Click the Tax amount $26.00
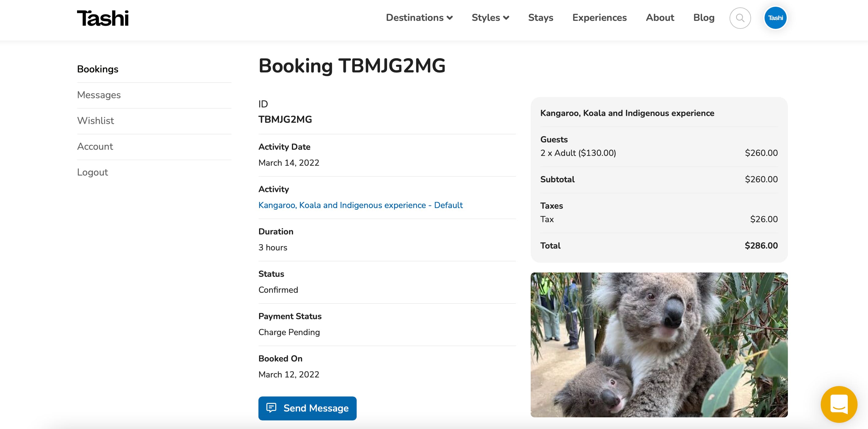 coord(764,219)
